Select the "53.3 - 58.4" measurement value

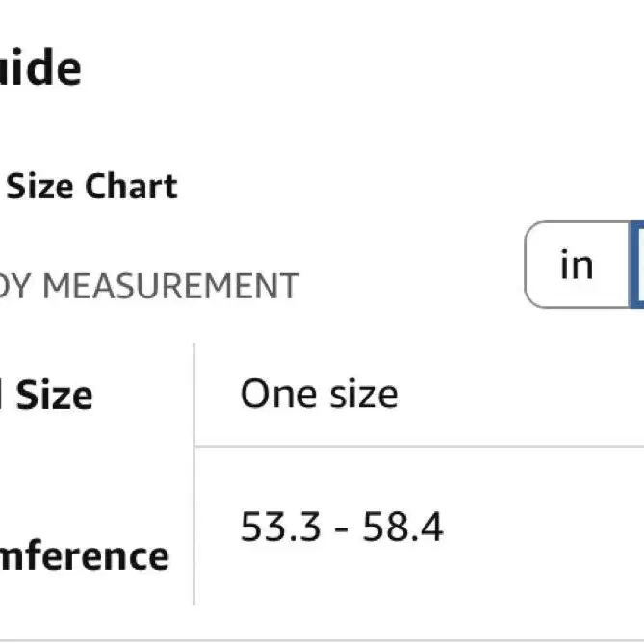point(342,527)
